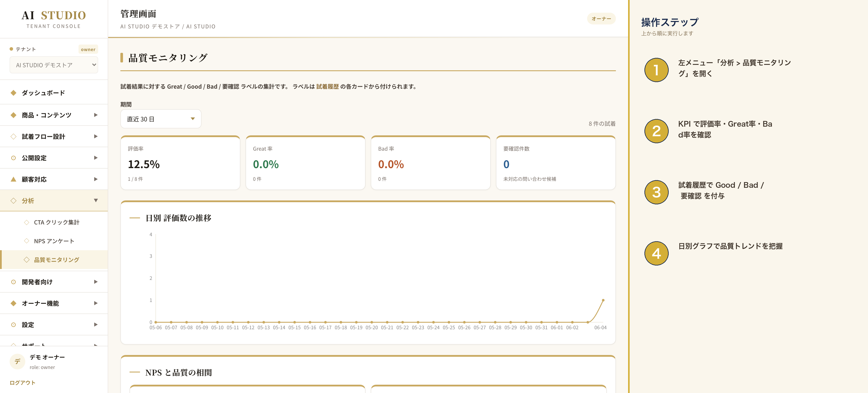Click the role: owner text
Screen dimensions: 868x393
(x=42, y=367)
